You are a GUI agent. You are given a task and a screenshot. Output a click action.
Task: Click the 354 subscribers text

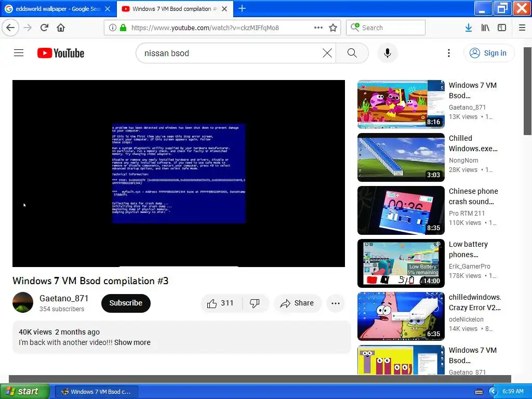[62, 309]
